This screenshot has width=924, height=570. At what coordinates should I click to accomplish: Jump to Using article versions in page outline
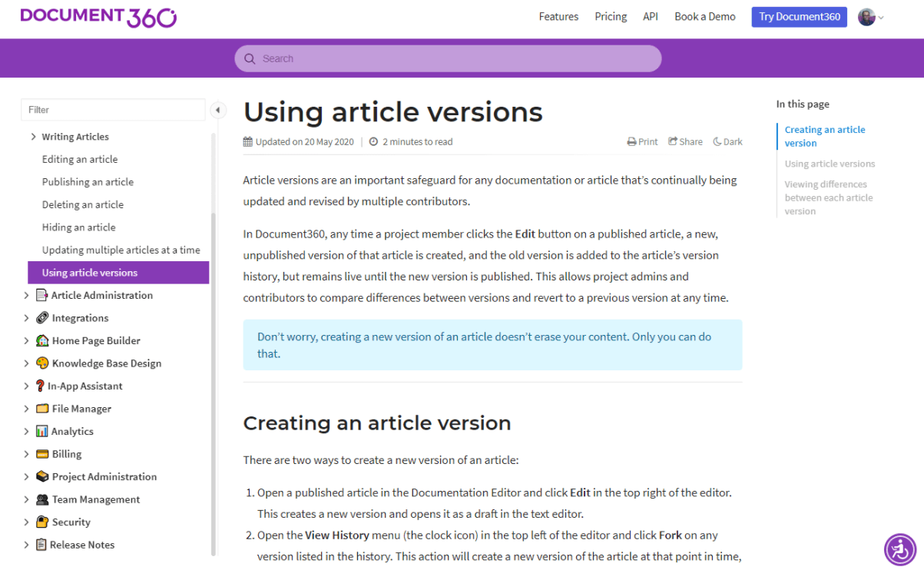(x=830, y=164)
